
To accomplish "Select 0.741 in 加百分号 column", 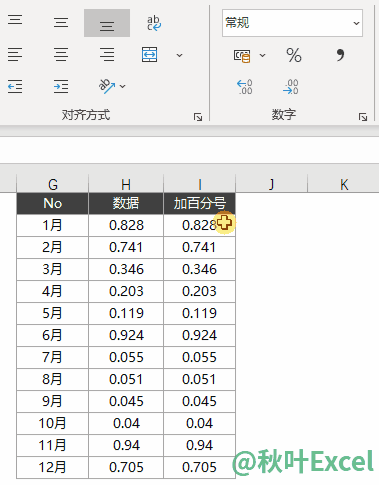I will click(199, 247).
